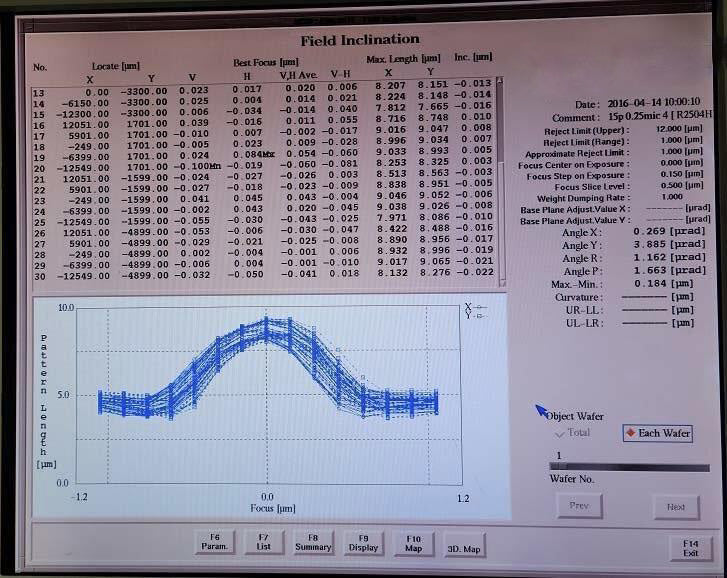
Task: Go to previous wafer with Prev
Action: point(579,506)
